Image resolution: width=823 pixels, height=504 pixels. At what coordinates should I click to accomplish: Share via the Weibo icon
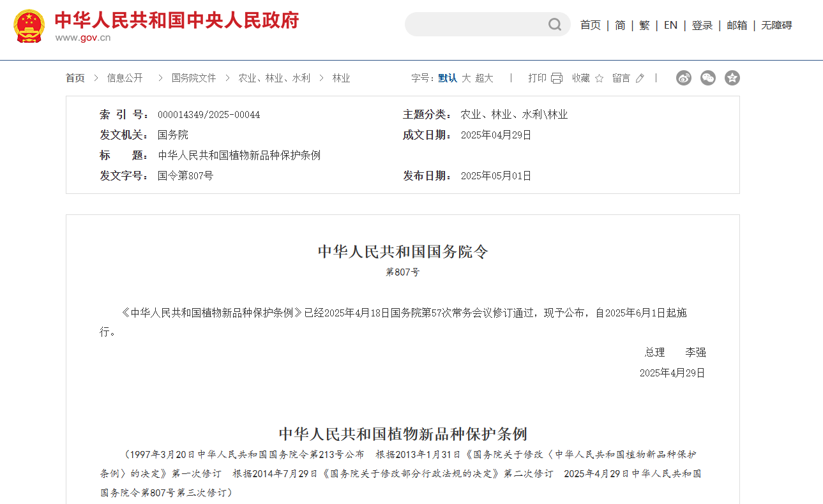coord(684,78)
